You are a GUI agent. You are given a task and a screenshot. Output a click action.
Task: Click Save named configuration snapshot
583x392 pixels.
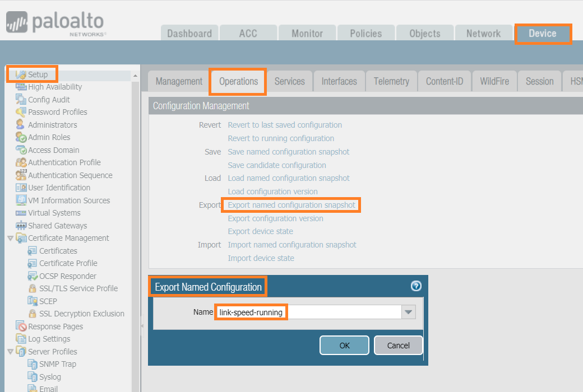click(289, 152)
